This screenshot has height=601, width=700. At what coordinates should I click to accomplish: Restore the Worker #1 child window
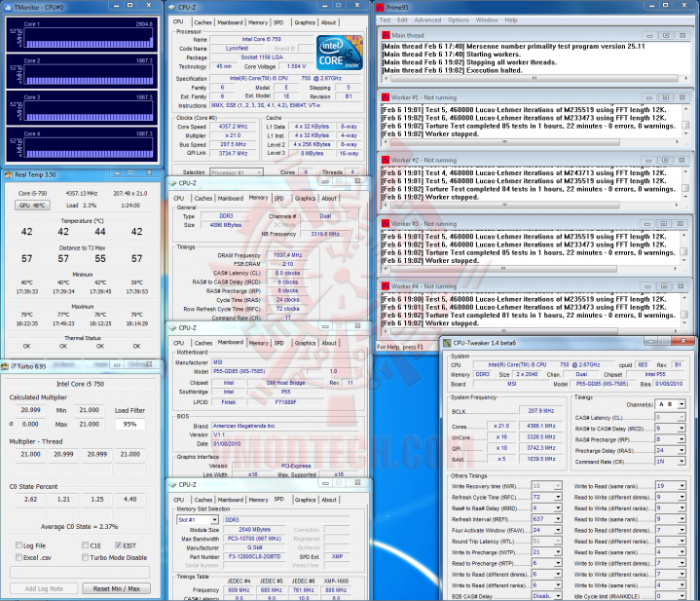pyautogui.click(x=666, y=97)
